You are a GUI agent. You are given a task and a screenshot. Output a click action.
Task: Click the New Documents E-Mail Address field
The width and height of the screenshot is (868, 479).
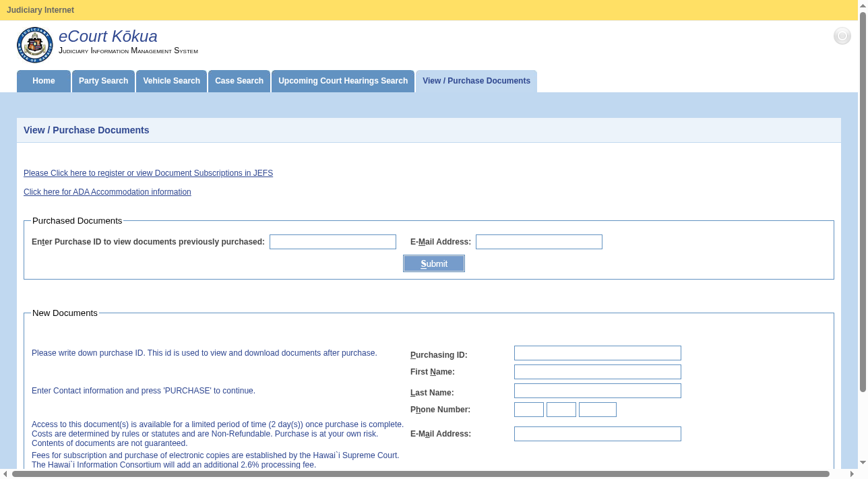(x=598, y=434)
